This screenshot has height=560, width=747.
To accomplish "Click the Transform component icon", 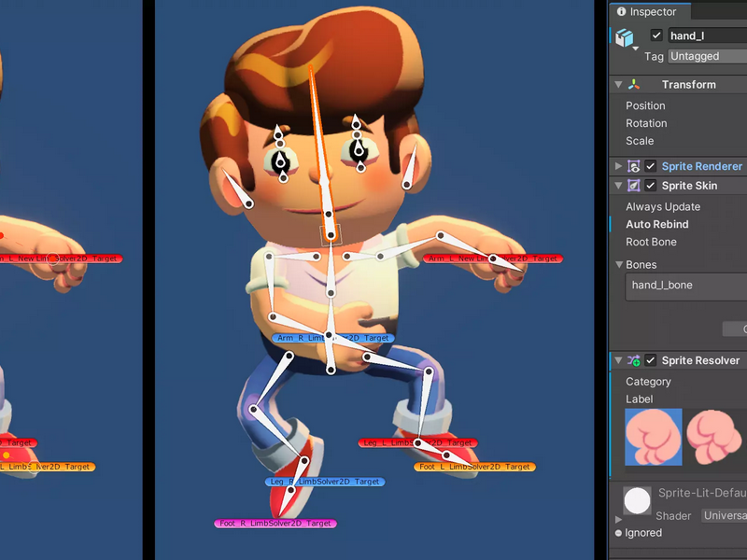I will click(x=634, y=85).
